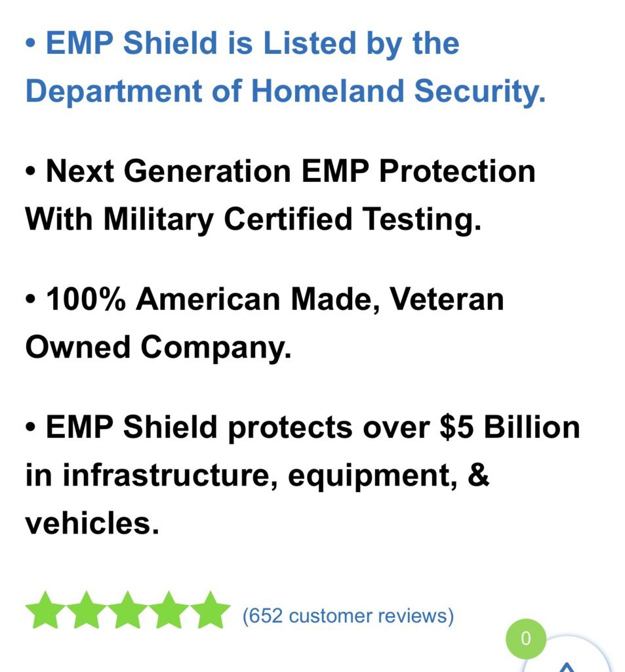Click the With Military Certified Testing line
625x672 pixels.
pyautogui.click(x=253, y=219)
